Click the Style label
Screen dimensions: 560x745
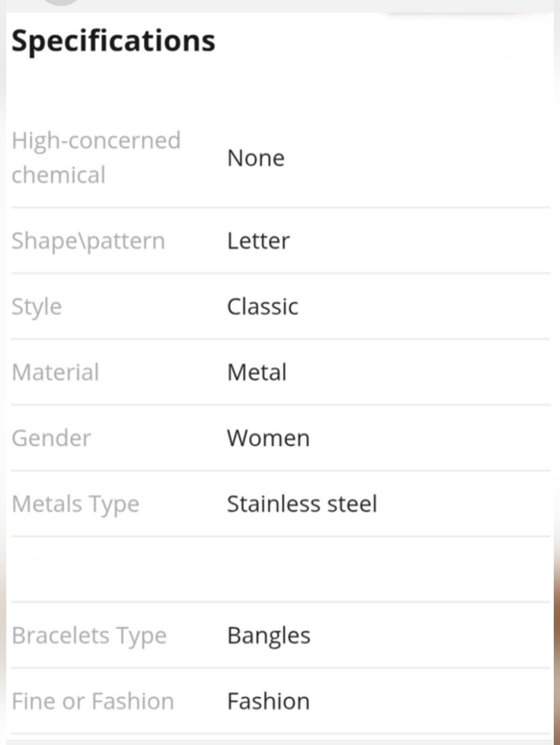(x=36, y=307)
